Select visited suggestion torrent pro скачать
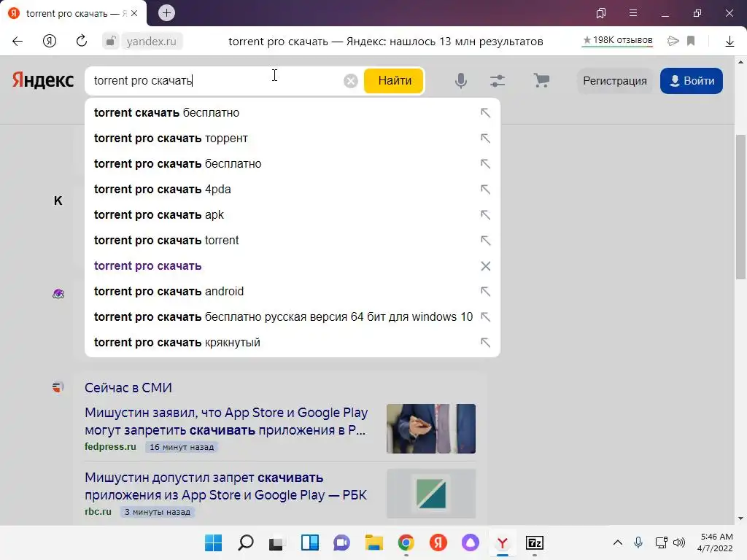The image size is (747, 560). (x=292, y=265)
